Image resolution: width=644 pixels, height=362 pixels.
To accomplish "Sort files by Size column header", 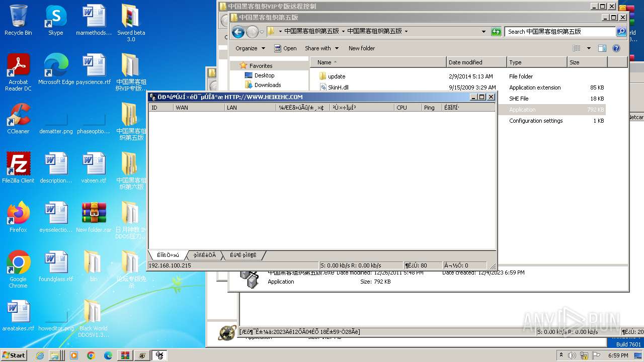I will (587, 62).
